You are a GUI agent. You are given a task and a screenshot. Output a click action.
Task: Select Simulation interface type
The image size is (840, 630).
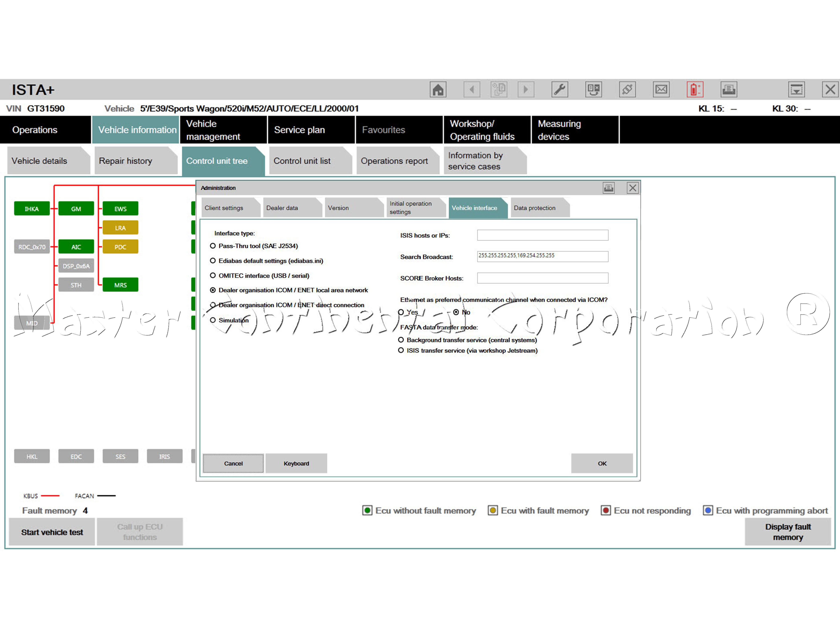pyautogui.click(x=213, y=320)
